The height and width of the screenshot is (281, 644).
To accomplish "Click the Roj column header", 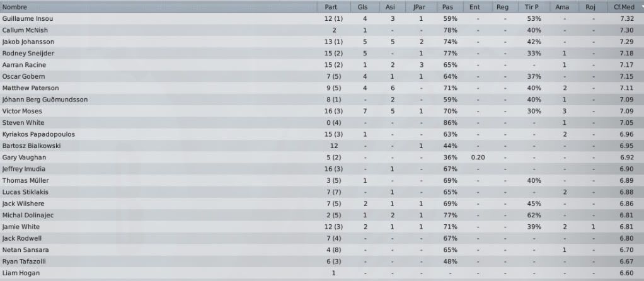I will coord(590,7).
